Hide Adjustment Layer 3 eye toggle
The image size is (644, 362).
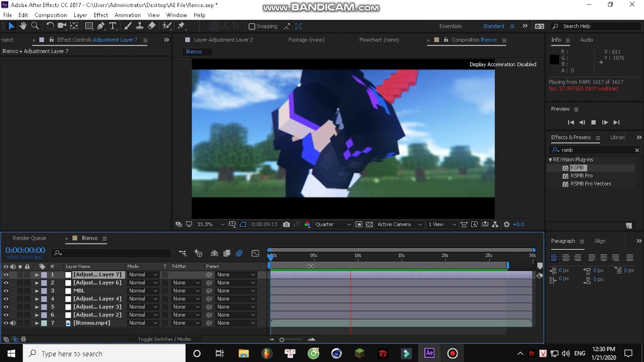pos(6,307)
